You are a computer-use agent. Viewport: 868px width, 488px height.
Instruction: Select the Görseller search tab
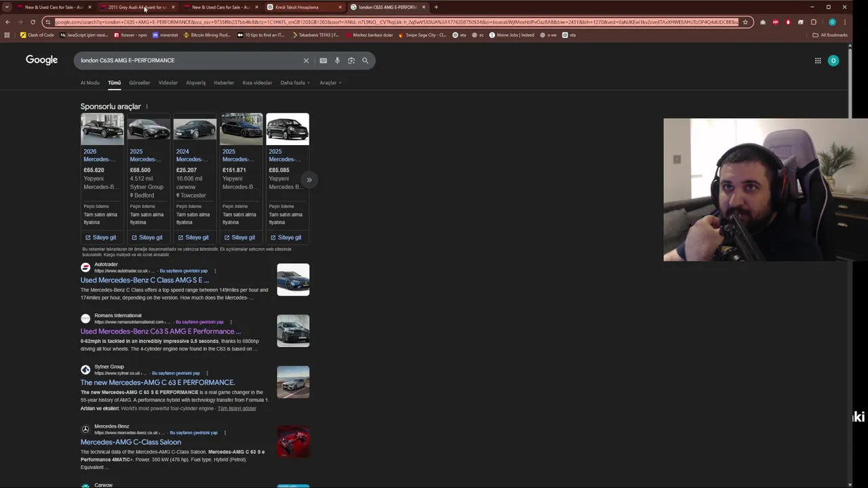(140, 83)
